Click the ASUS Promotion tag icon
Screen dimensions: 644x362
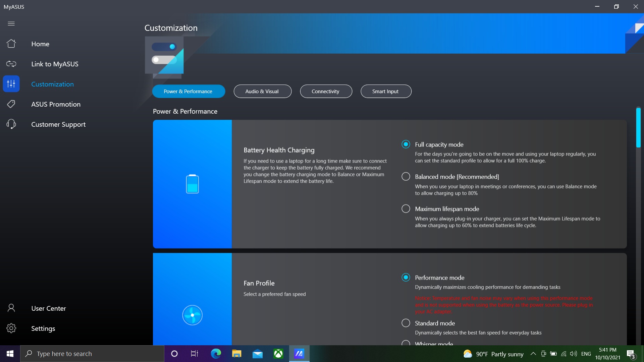pyautogui.click(x=11, y=104)
